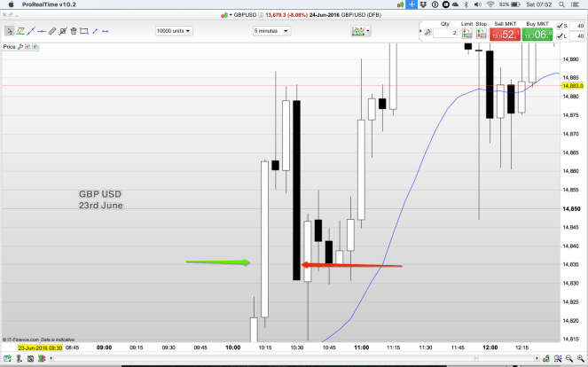Open the Apple menu
This screenshot has height=367, width=588.
click(x=11, y=5)
